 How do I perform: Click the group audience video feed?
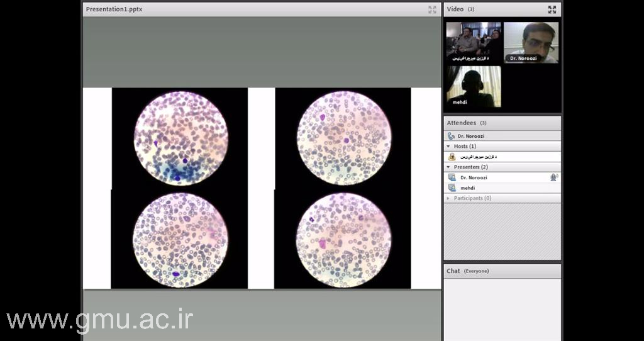[x=474, y=42]
